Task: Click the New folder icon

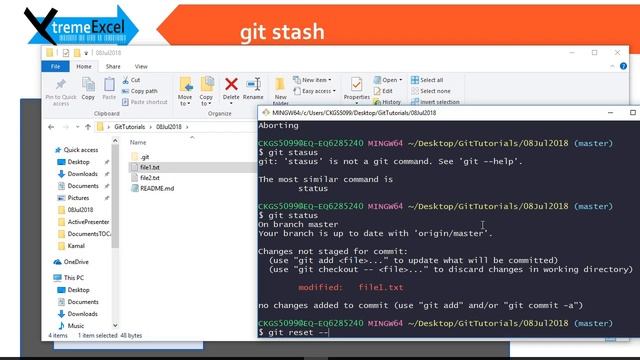Action: point(280,84)
